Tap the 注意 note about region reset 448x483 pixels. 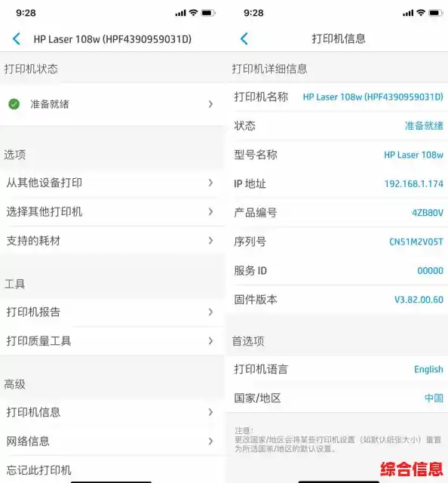[x=338, y=439]
